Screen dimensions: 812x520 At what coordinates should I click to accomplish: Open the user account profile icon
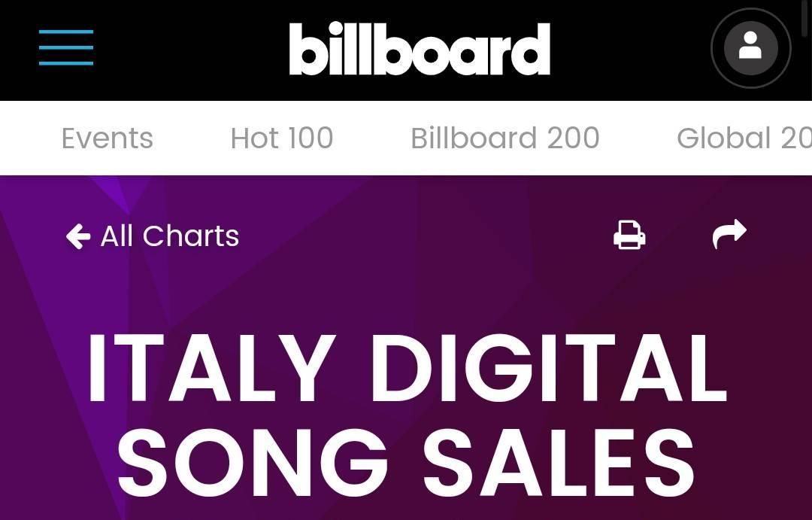click(x=750, y=47)
